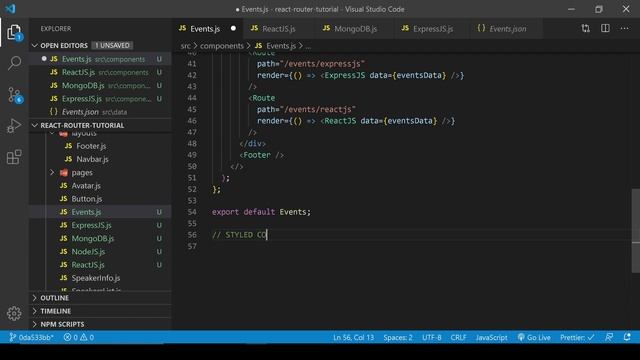Click Ln 56, Col 13 position indicator
Viewport: 640px width, 360px height.
point(353,338)
